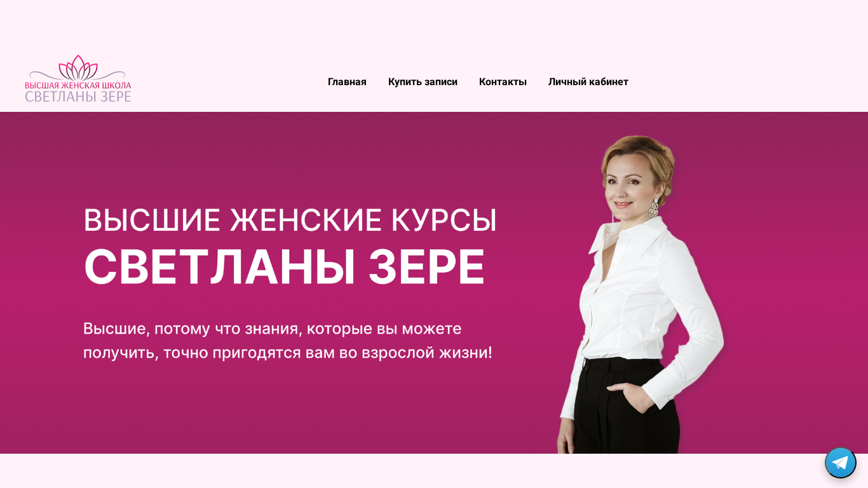Click the bold 'СВЕТЛАНЫ ЗЕРЕ' banner title

point(284,267)
